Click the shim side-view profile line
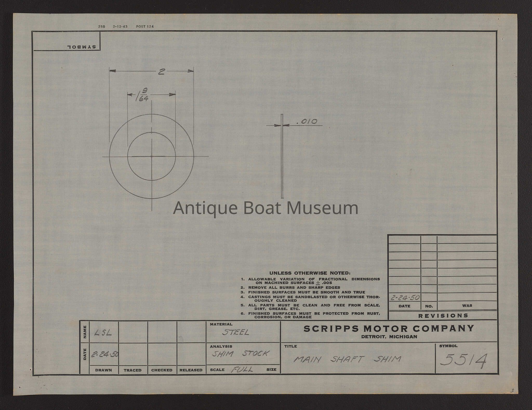 [x=282, y=161]
